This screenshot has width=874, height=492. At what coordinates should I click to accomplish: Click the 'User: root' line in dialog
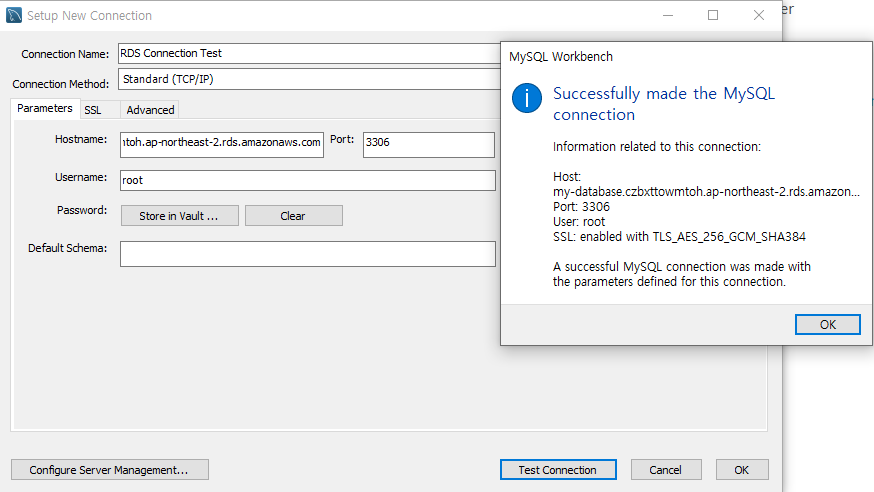[579, 222]
